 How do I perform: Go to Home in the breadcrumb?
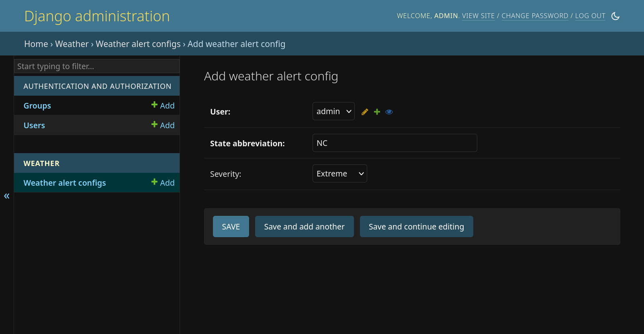pyautogui.click(x=36, y=44)
